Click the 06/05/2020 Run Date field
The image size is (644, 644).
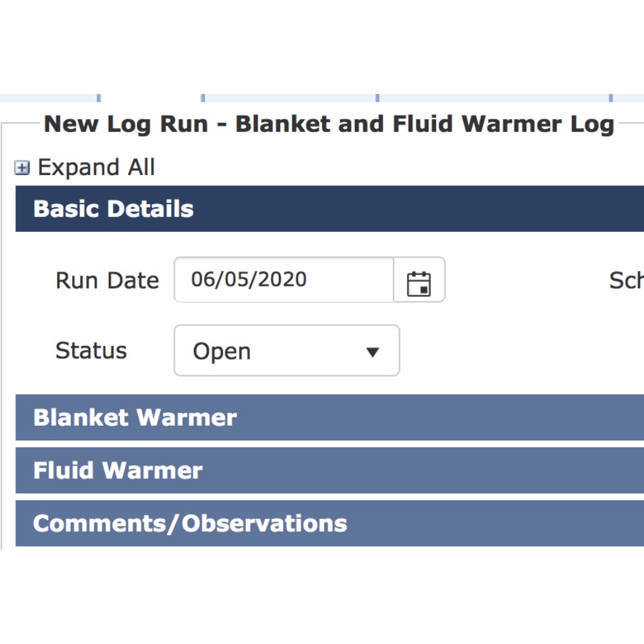(x=283, y=279)
